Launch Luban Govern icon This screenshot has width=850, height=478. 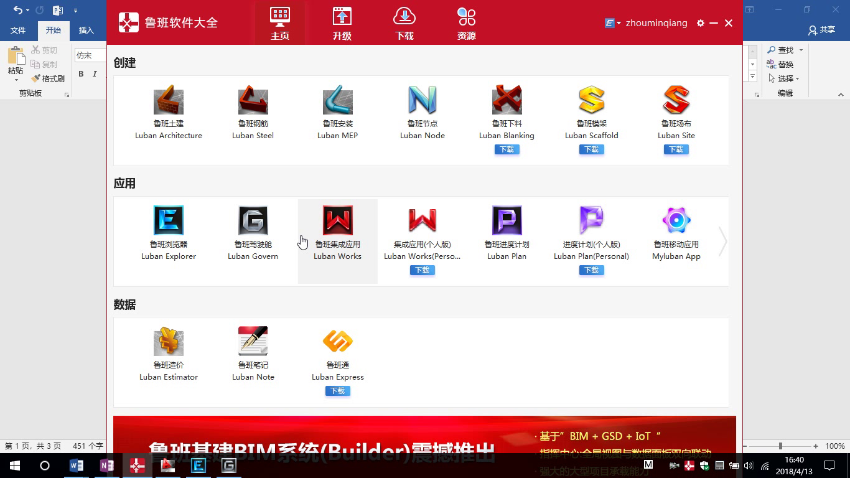pyautogui.click(x=253, y=221)
